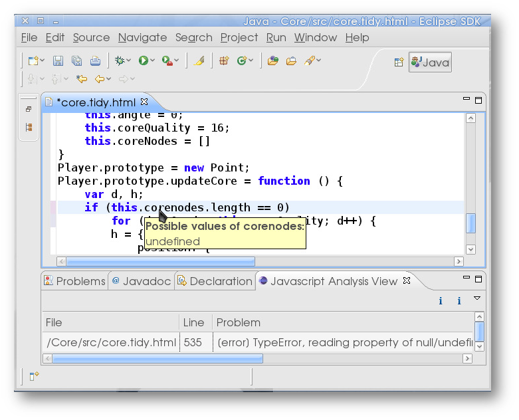This screenshot has height=420, width=519.
Task: Click the Back navigation arrow
Action: pyautogui.click(x=100, y=79)
